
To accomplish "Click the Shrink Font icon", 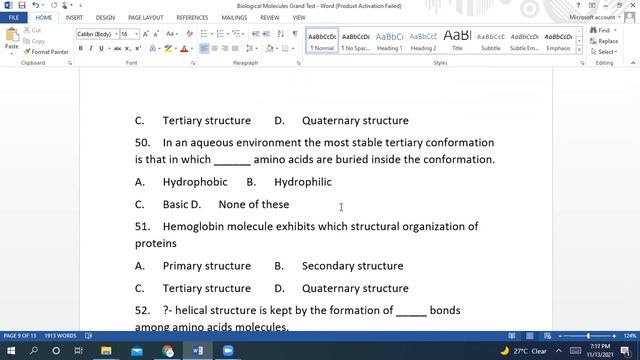I will 156,34.
